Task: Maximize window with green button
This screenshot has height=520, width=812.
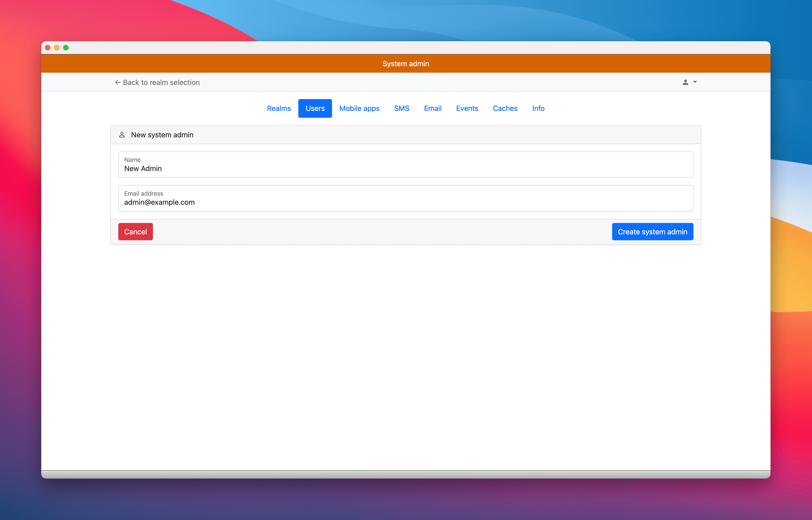Action: [x=66, y=48]
